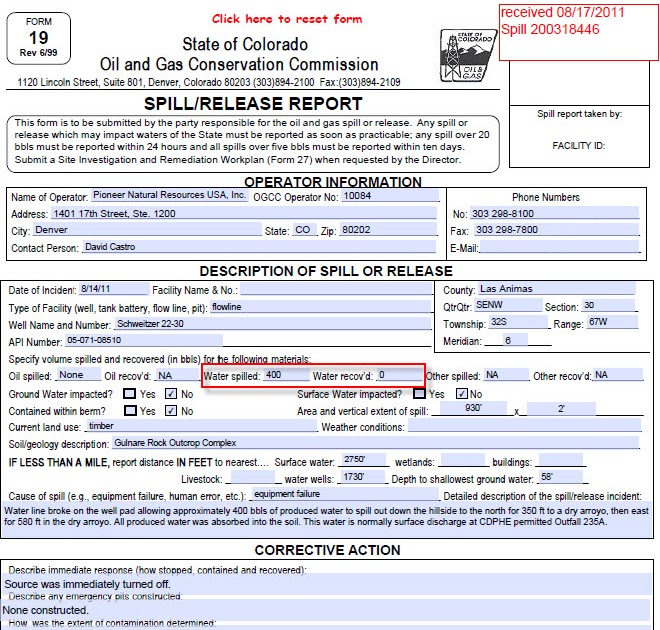Focus the empty Weather conditions field
This screenshot has width=660, height=630.
524,425
